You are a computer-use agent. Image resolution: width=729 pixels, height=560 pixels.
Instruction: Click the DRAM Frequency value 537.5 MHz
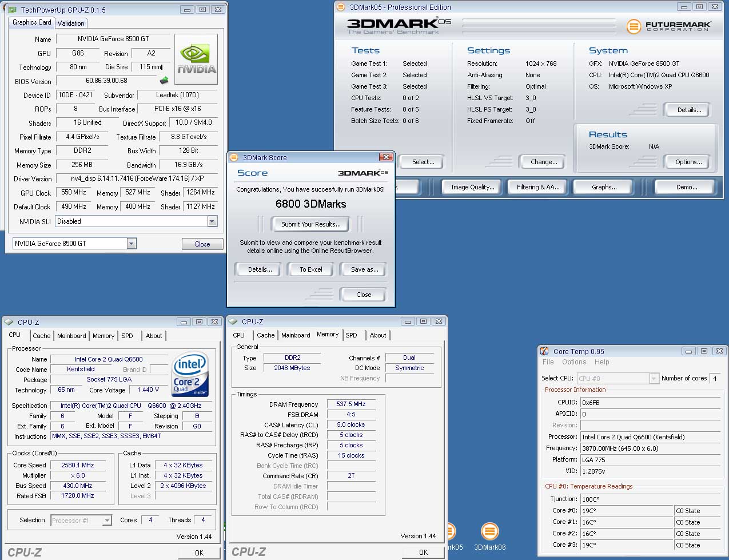tap(351, 404)
